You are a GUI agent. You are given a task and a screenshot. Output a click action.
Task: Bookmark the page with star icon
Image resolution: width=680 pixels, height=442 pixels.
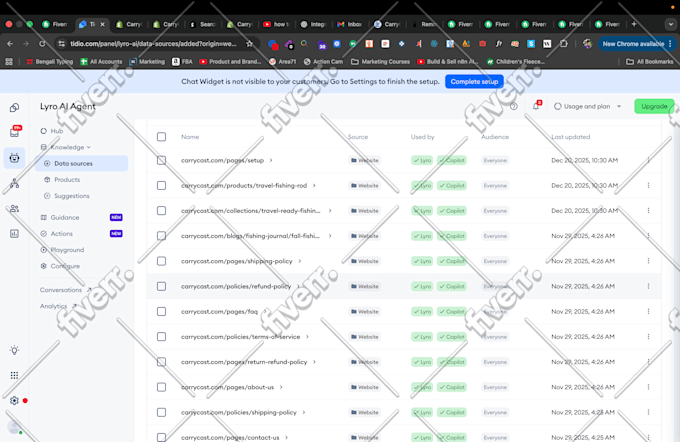click(x=249, y=44)
